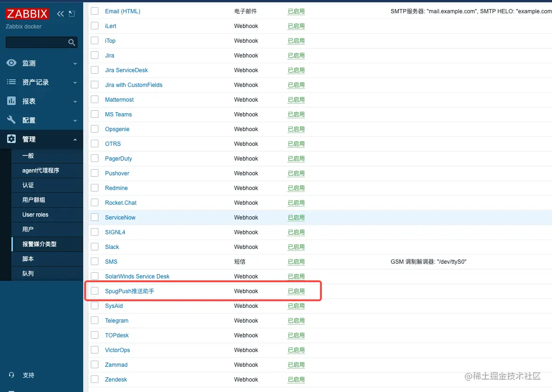Screen dimensions: 552x392
Task: Click the search magnifier icon
Action: click(71, 43)
